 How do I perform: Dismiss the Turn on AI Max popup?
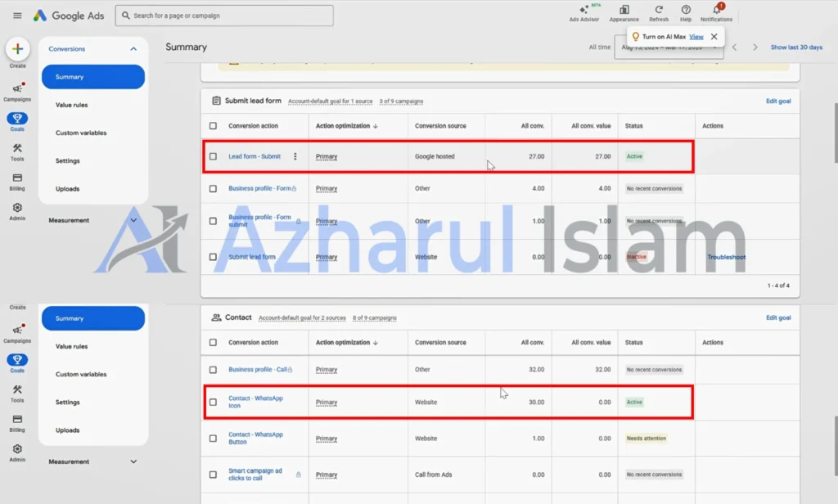pos(714,37)
